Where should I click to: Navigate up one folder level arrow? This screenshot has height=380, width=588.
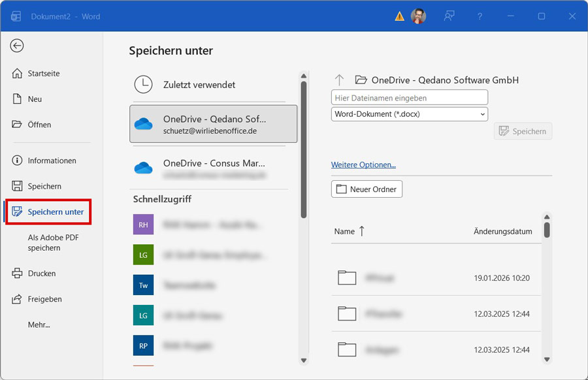(339, 80)
